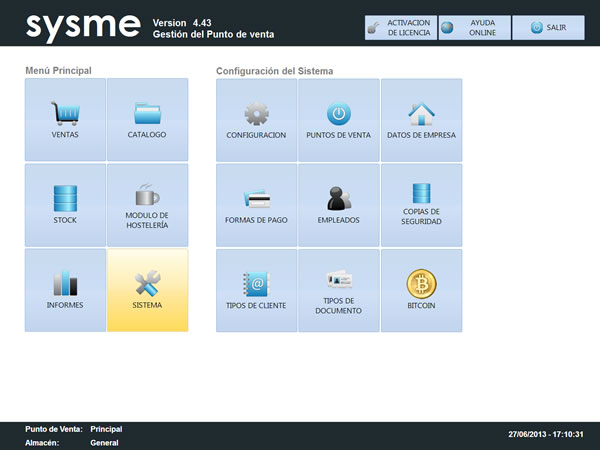Click the PUNTOS DE VENTA label text

coord(339,135)
